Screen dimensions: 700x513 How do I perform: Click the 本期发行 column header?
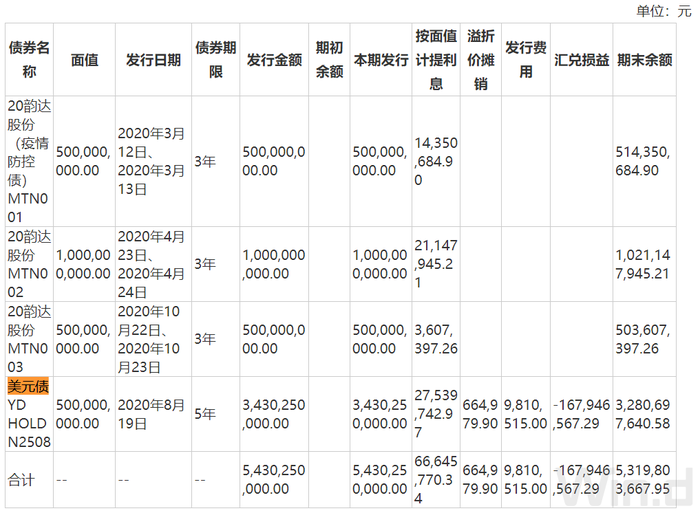pyautogui.click(x=381, y=59)
